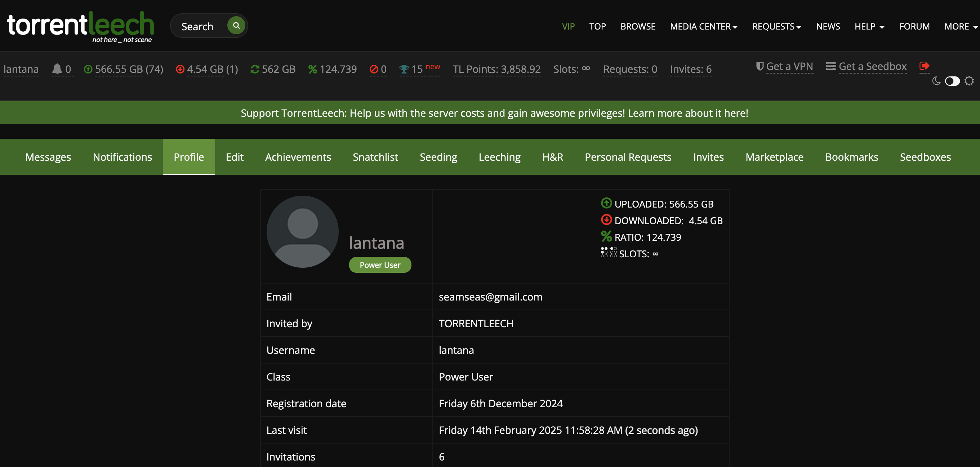The height and width of the screenshot is (467, 980).
Task: Click the Slots: ∞ status entry
Action: [571, 69]
